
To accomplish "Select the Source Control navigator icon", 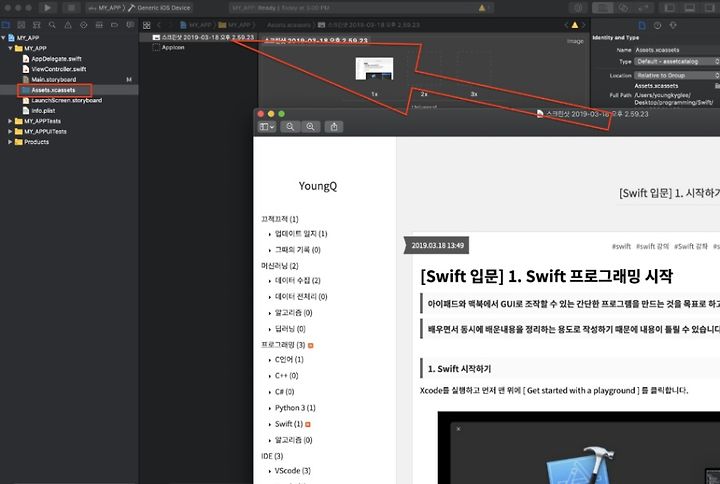I will (21, 25).
